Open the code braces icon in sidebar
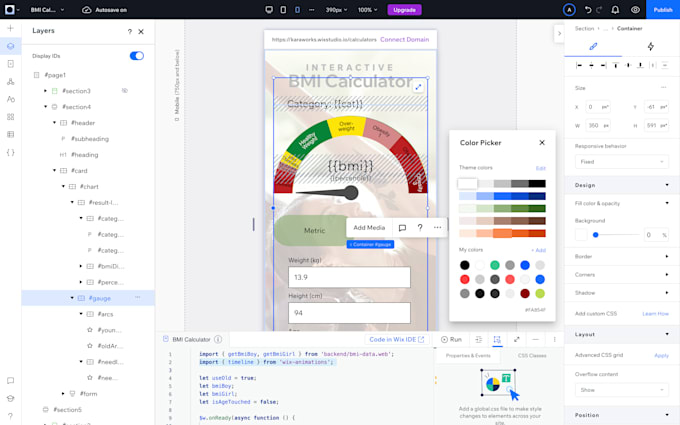 coord(10,152)
